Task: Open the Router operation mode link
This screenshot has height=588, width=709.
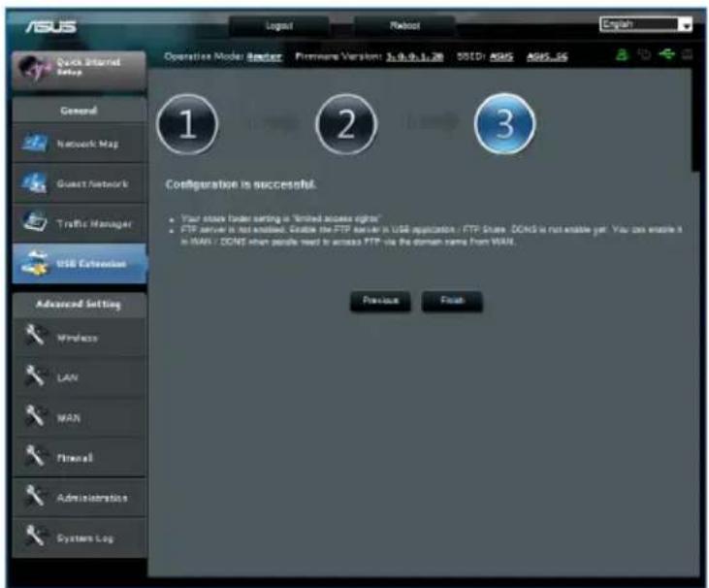Action: [x=264, y=56]
